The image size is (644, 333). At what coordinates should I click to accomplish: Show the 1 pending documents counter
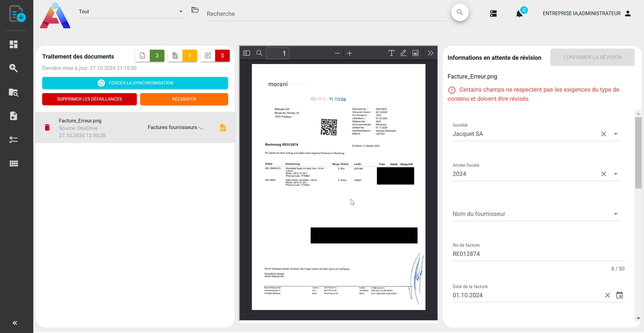pos(182,55)
